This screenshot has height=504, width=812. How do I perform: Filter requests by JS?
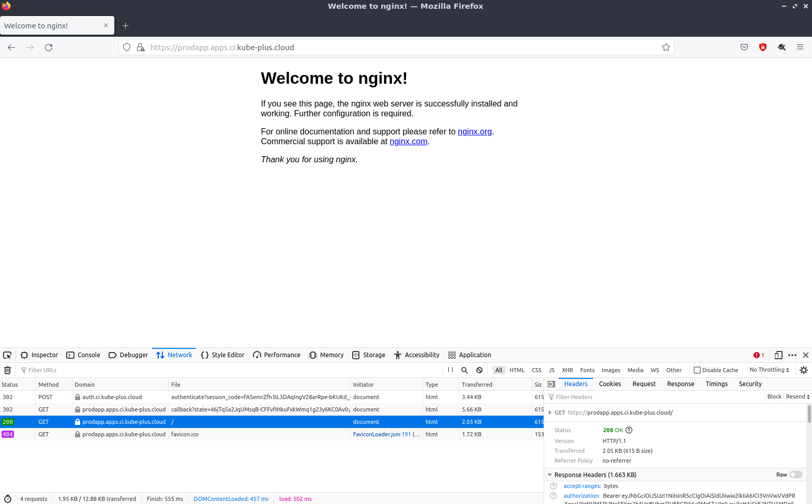click(552, 370)
